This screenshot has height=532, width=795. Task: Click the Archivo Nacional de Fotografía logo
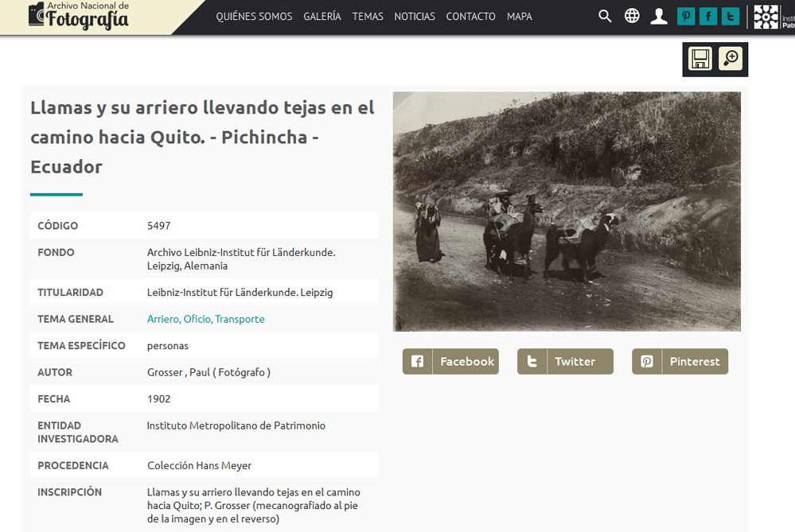click(78, 16)
